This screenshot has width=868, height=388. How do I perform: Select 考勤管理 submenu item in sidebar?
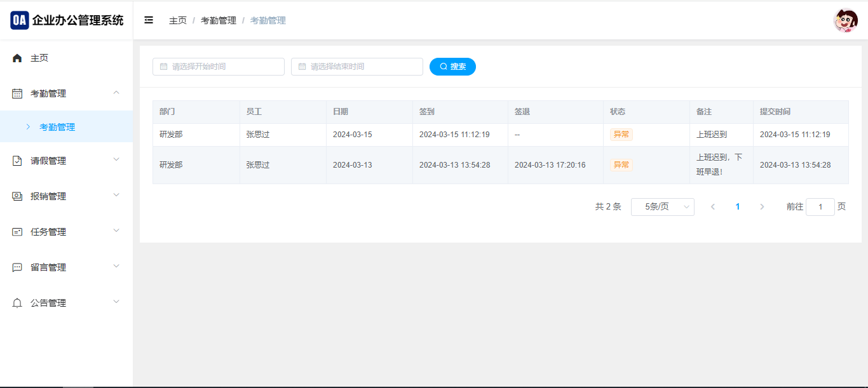67,126
